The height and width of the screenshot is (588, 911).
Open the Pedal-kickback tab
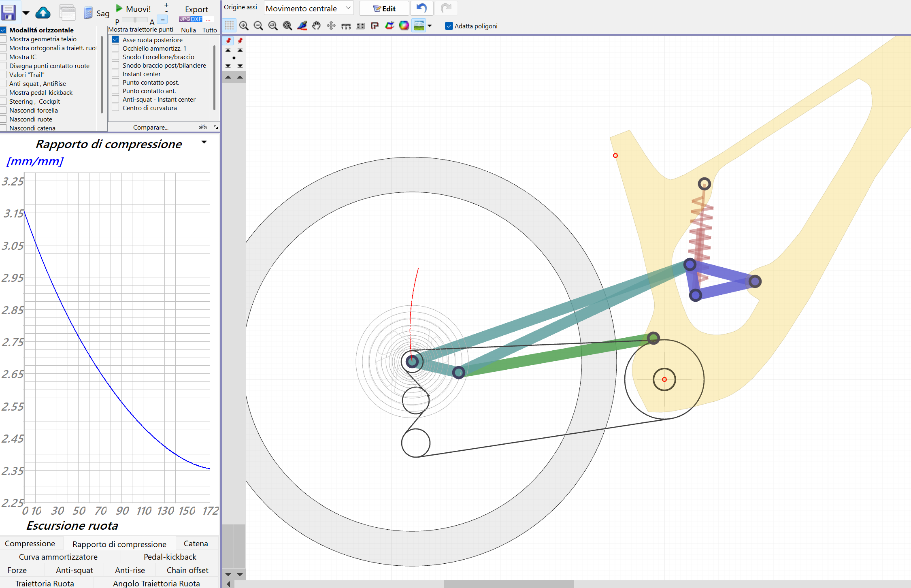pos(170,557)
